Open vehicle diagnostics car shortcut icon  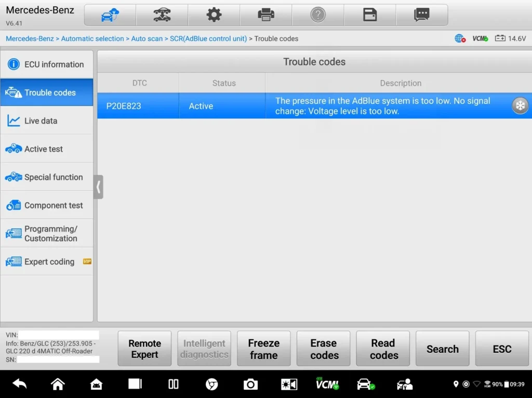[365, 384]
